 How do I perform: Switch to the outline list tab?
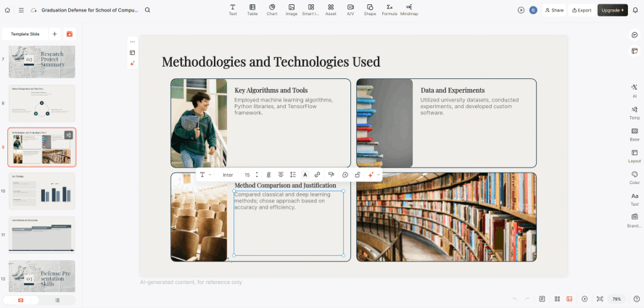pyautogui.click(x=57, y=299)
